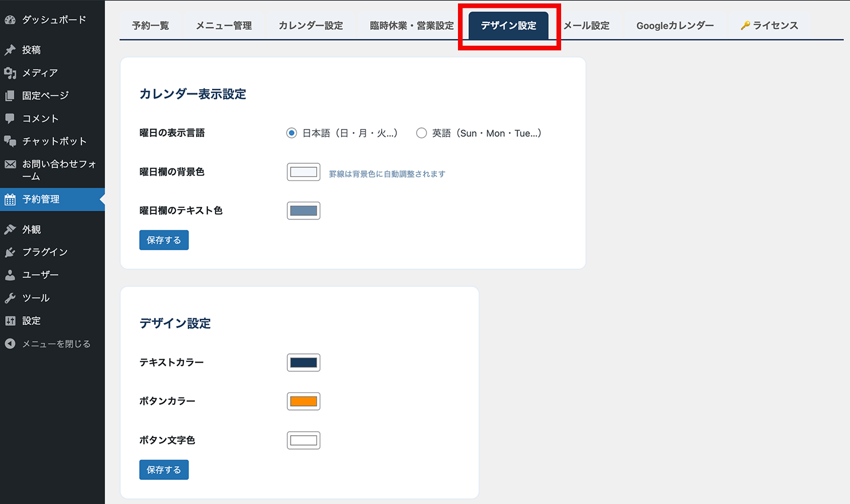Click the 固定ページ pages icon

click(x=10, y=96)
